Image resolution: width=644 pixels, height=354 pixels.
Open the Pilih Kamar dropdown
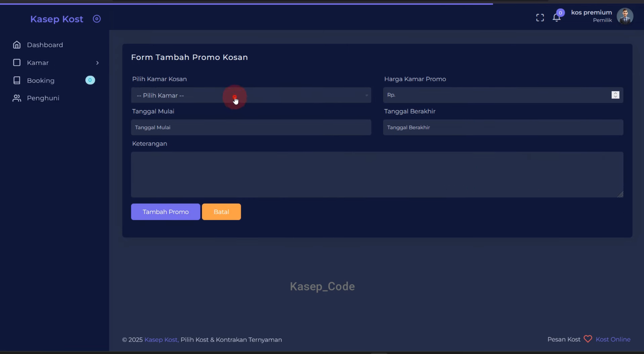(251, 95)
